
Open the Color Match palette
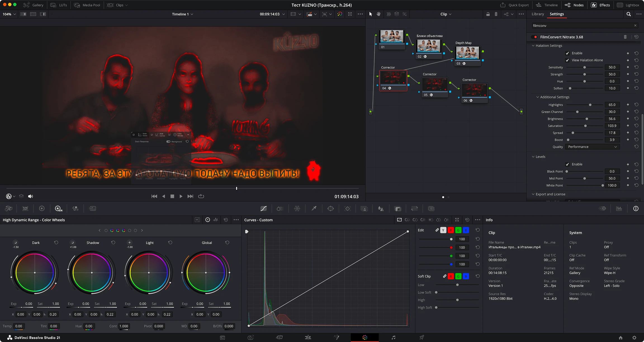tap(25, 209)
